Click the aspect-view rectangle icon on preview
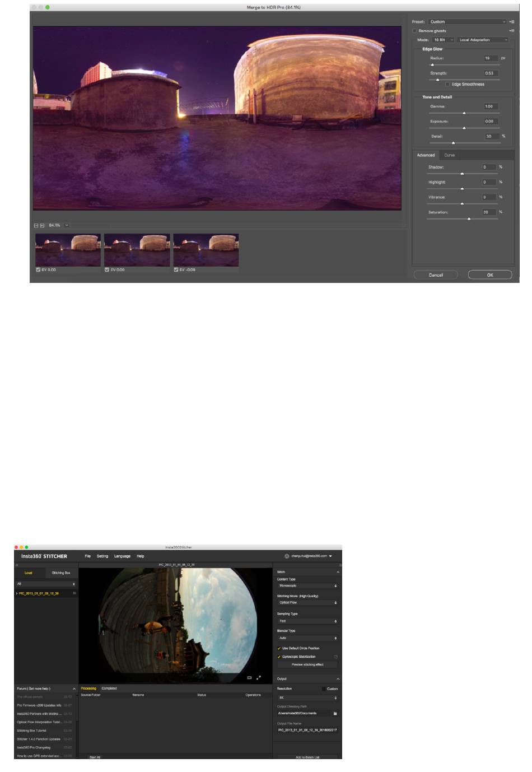This screenshot has width=532, height=772. (x=250, y=678)
